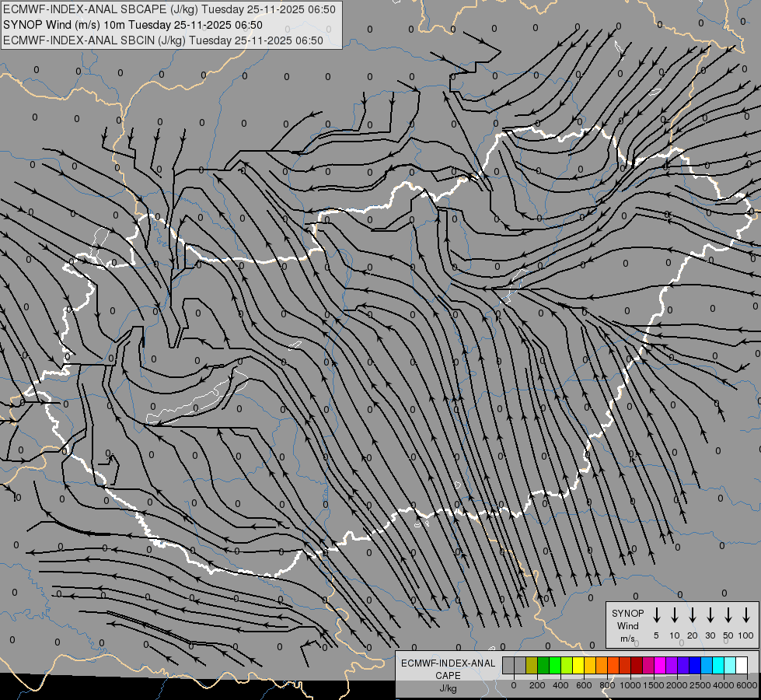Click the 2000 tick label on CAPE scale

[677, 685]
